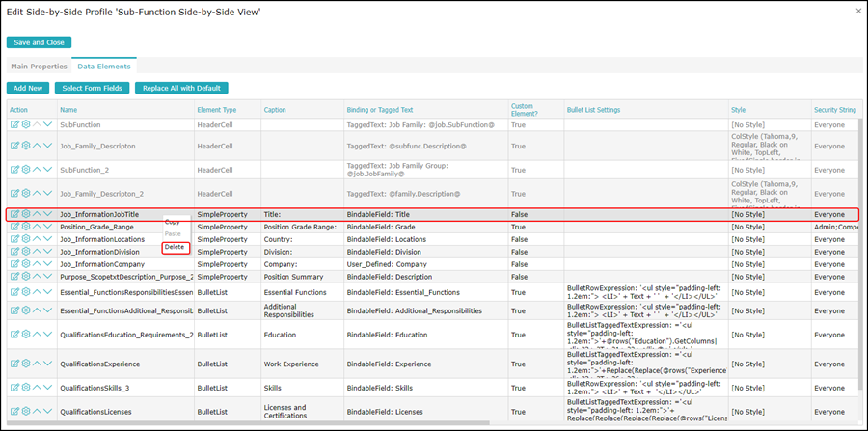Click the edit icon for SubFunction row
This screenshot has width=868, height=431.
(14, 124)
